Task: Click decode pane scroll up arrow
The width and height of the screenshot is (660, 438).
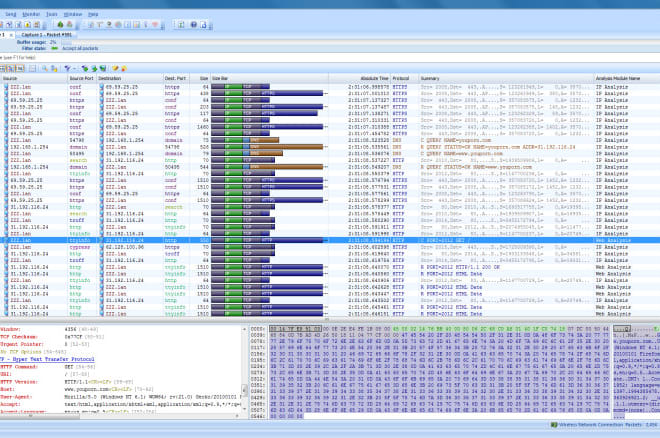Action: pos(244,329)
